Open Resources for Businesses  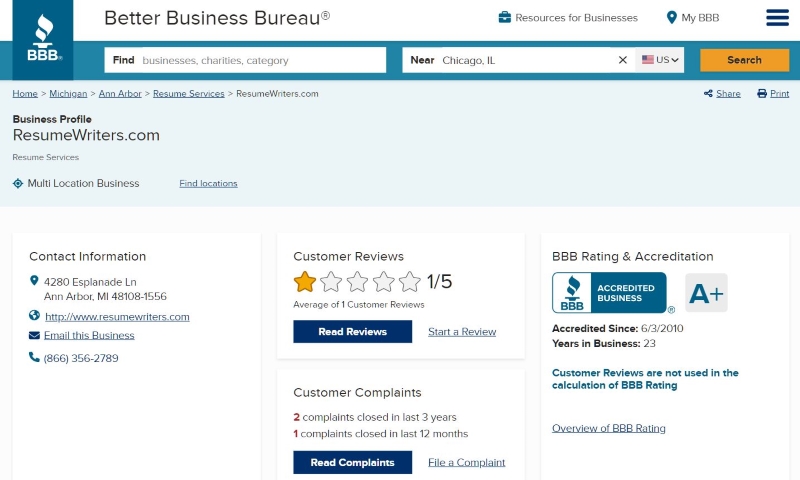coord(576,18)
